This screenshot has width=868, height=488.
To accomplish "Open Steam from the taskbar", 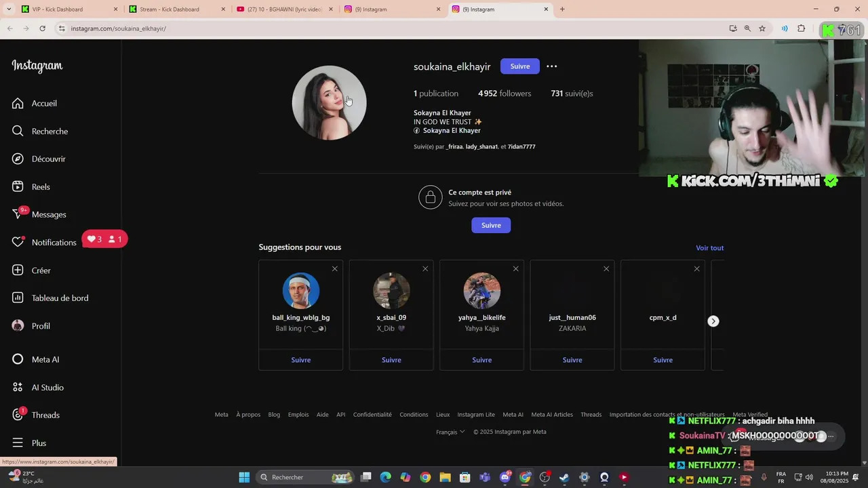I will (x=564, y=477).
